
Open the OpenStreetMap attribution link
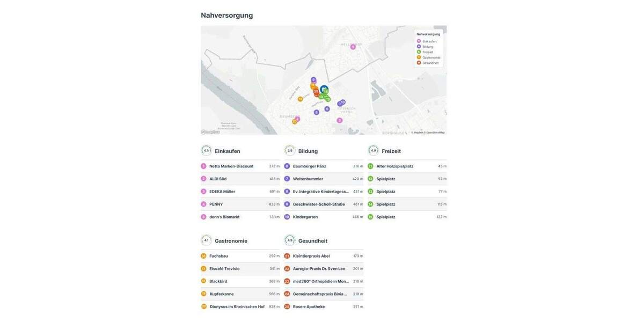[435, 131]
